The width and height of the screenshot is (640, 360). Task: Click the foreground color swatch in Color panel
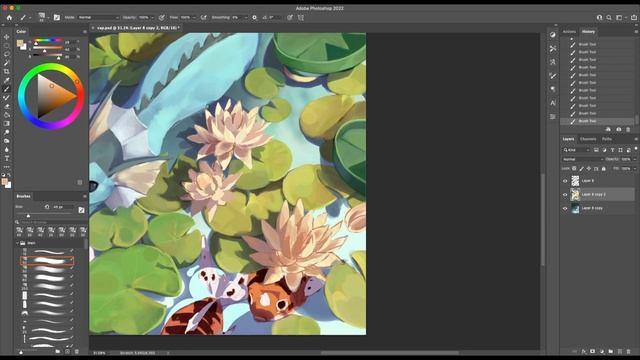click(x=19, y=43)
